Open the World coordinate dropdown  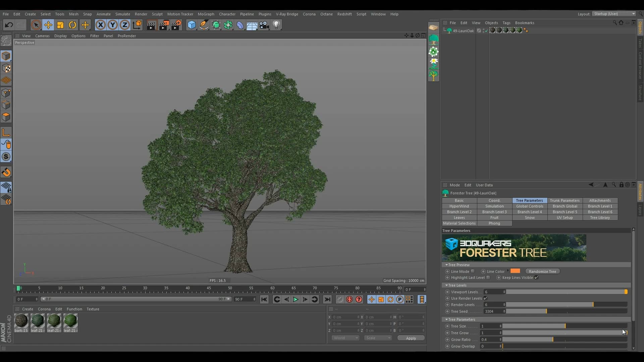[x=345, y=338]
